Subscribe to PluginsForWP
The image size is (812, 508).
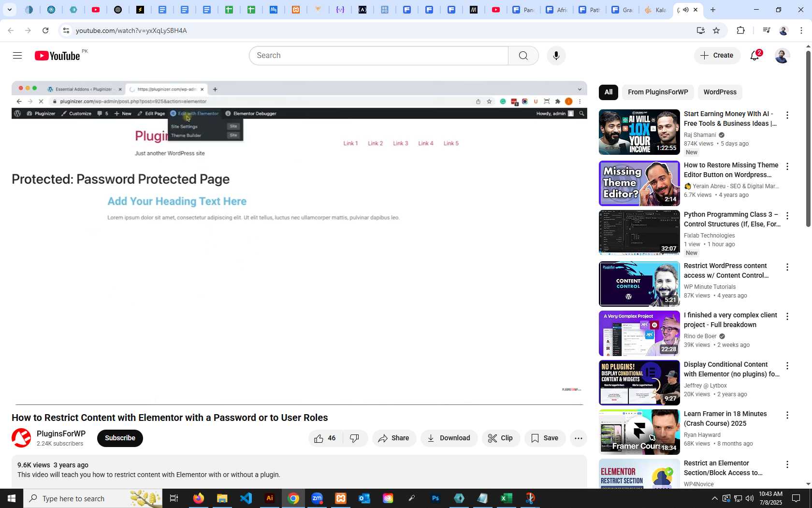(x=120, y=438)
